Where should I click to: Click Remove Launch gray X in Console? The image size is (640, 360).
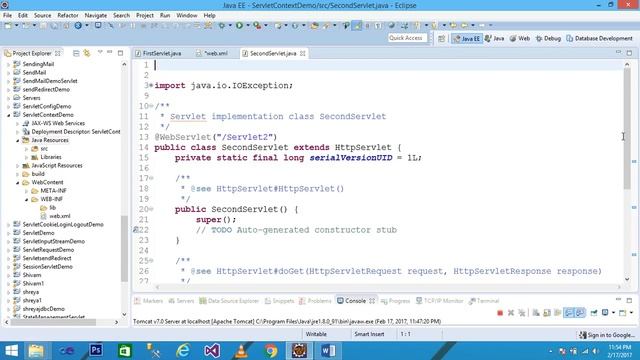click(511, 313)
